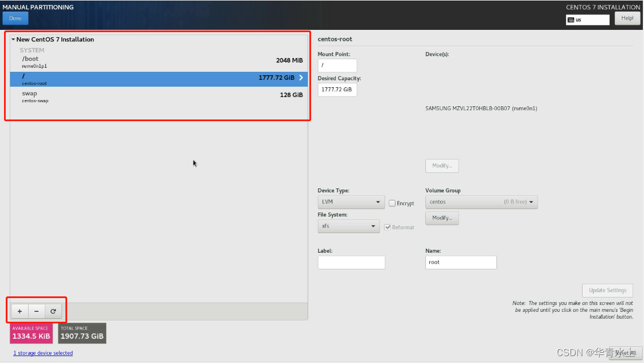Click the keyboard layout us indicator

tap(587, 20)
